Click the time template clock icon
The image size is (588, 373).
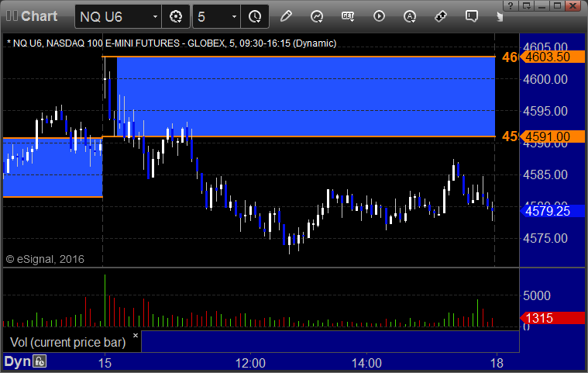coord(255,17)
